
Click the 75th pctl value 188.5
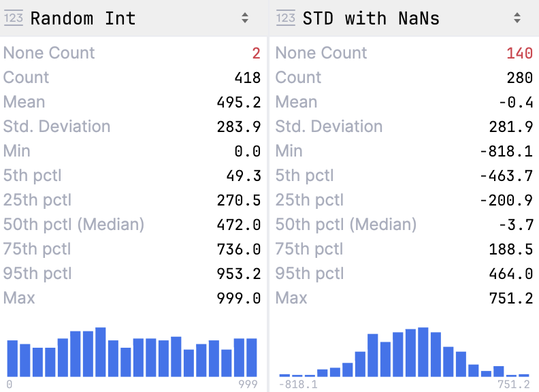510,249
